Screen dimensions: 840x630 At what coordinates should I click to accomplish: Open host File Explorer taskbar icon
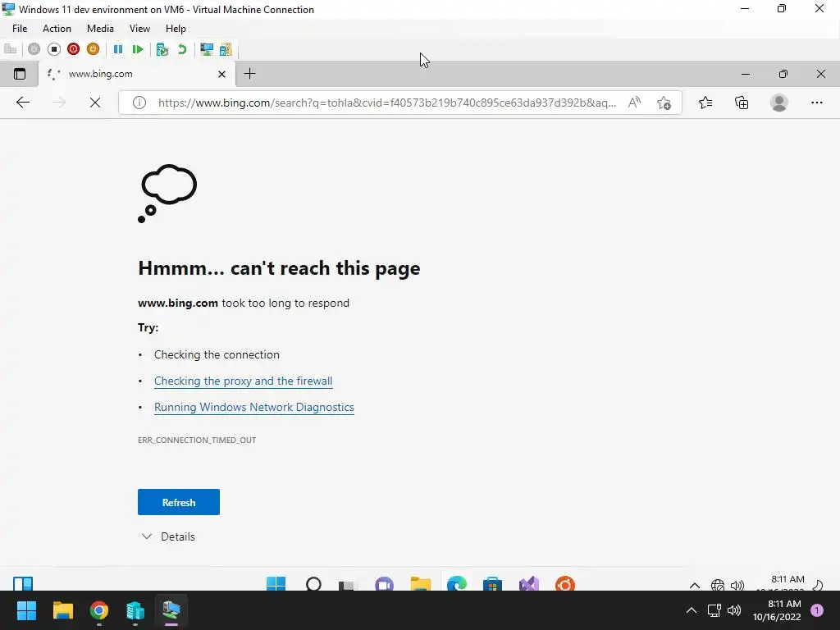[x=62, y=610]
